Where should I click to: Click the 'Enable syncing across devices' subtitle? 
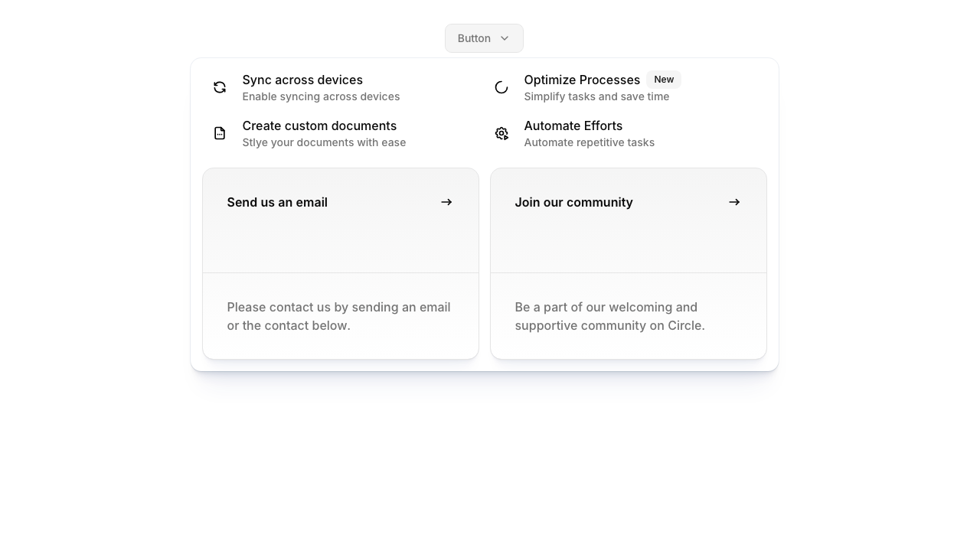tap(321, 96)
